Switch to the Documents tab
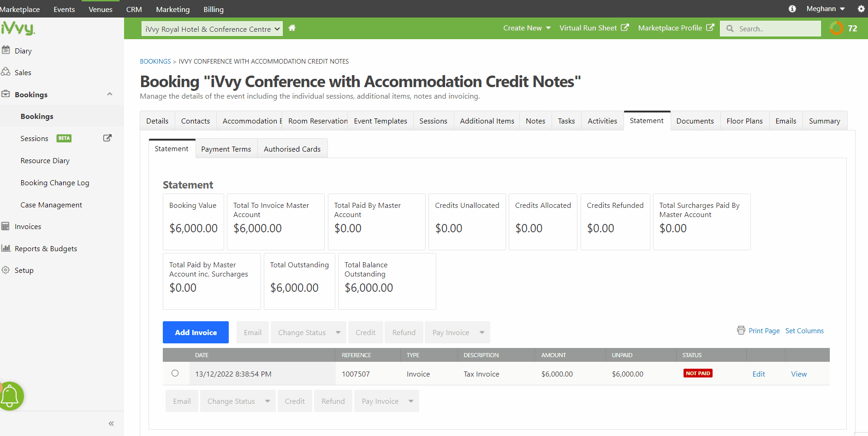This screenshot has width=868, height=436. coord(695,121)
